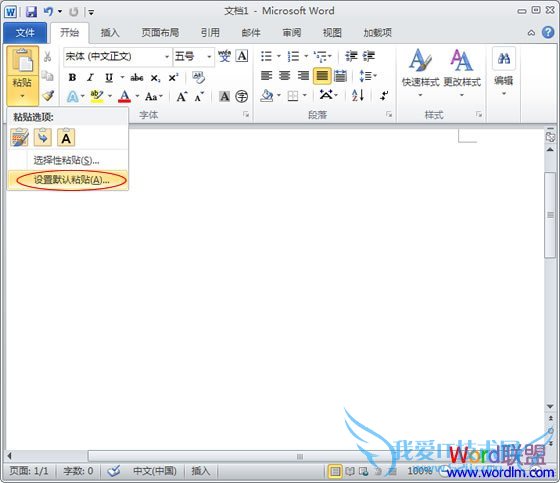This screenshot has height=483, width=560.
Task: Click the horizontal scrollbar thumb
Action: (x=300, y=456)
